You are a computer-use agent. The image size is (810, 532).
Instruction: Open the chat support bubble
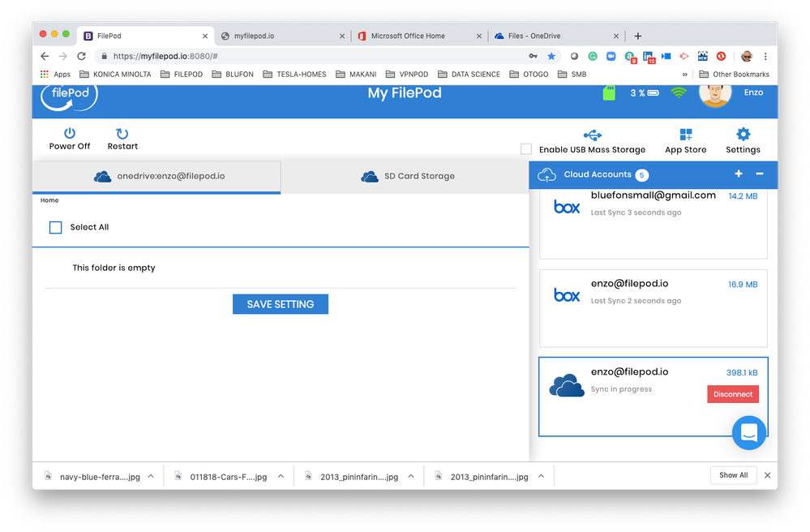749,433
